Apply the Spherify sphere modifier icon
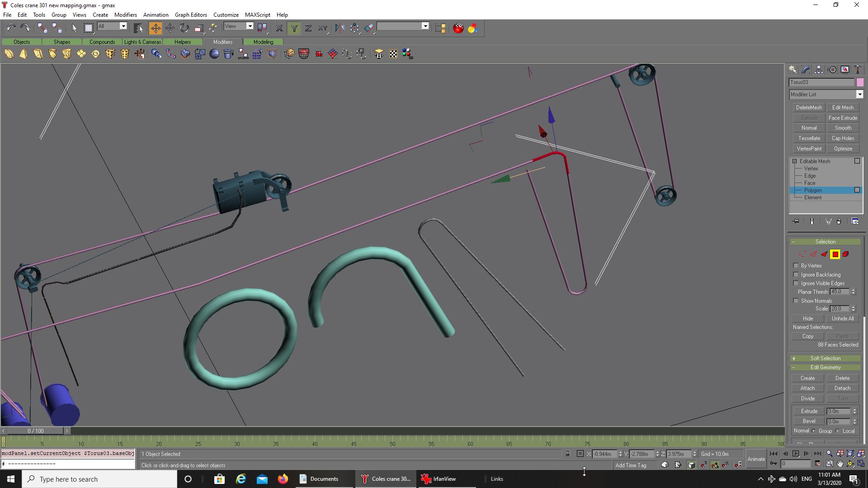This screenshot has width=868, height=488. tap(214, 54)
